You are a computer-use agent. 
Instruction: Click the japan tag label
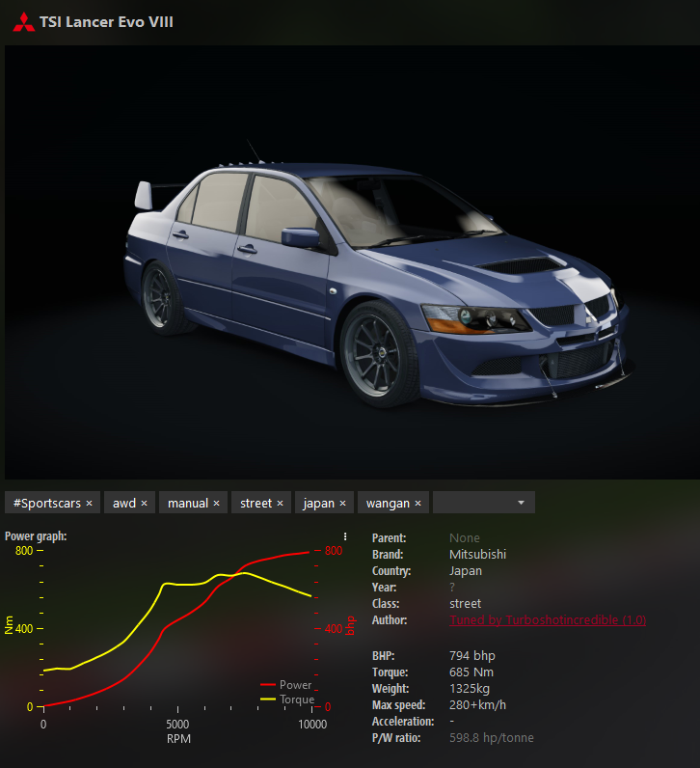(x=319, y=504)
